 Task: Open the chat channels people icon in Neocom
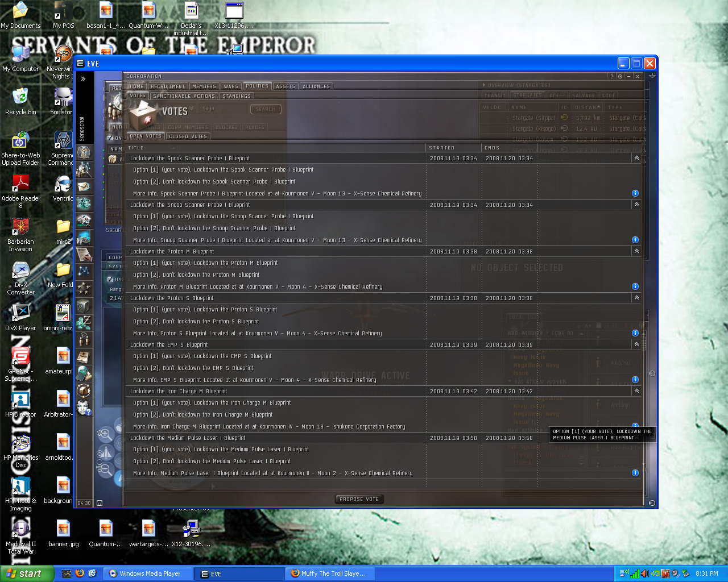coord(84,340)
